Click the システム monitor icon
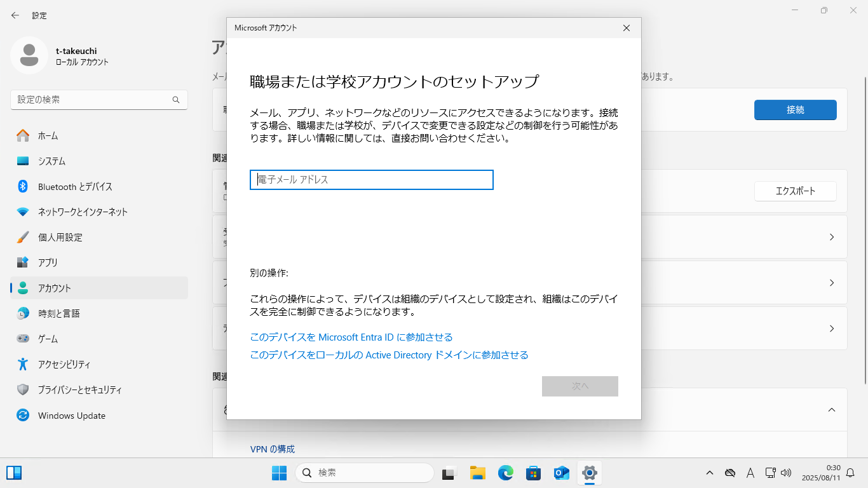868x488 pixels. point(23,161)
